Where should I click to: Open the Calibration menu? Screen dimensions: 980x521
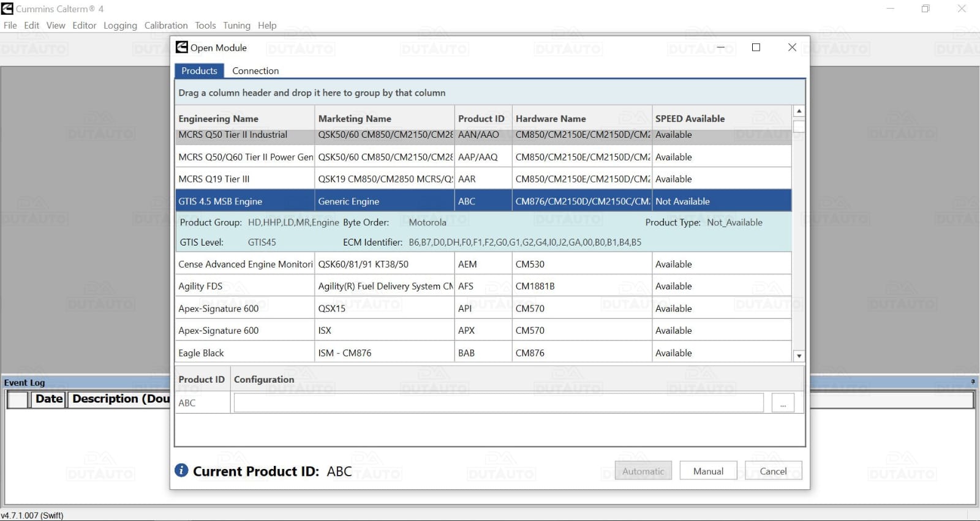[x=166, y=25]
